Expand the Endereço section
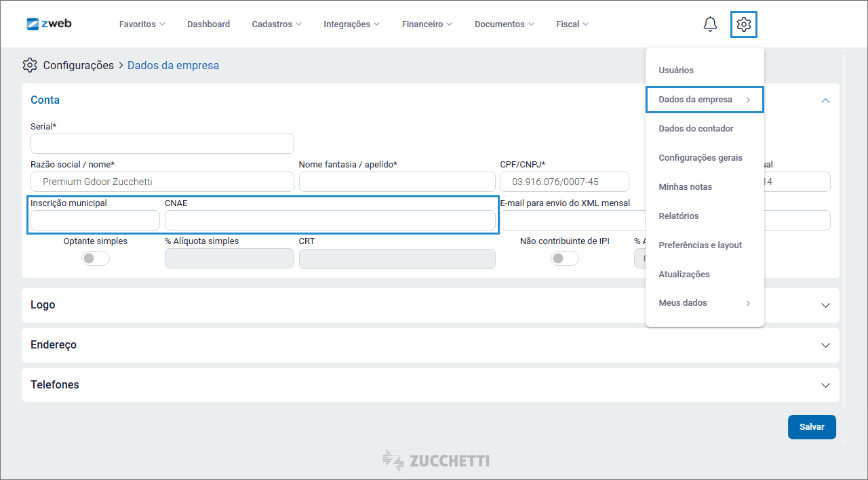868x480 pixels. coord(825,345)
